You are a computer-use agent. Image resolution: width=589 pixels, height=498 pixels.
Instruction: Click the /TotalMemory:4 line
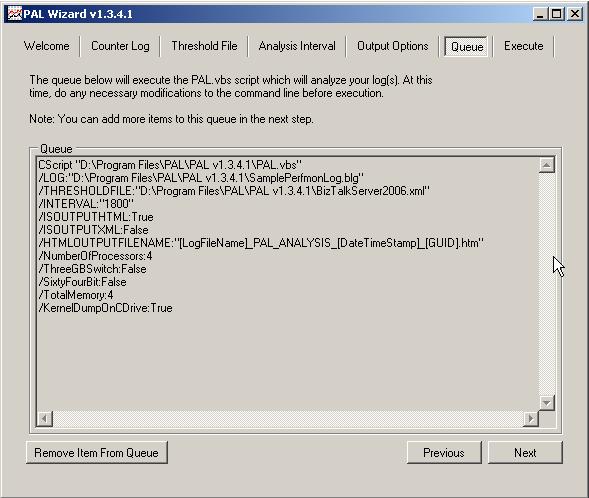pyautogui.click(x=76, y=295)
